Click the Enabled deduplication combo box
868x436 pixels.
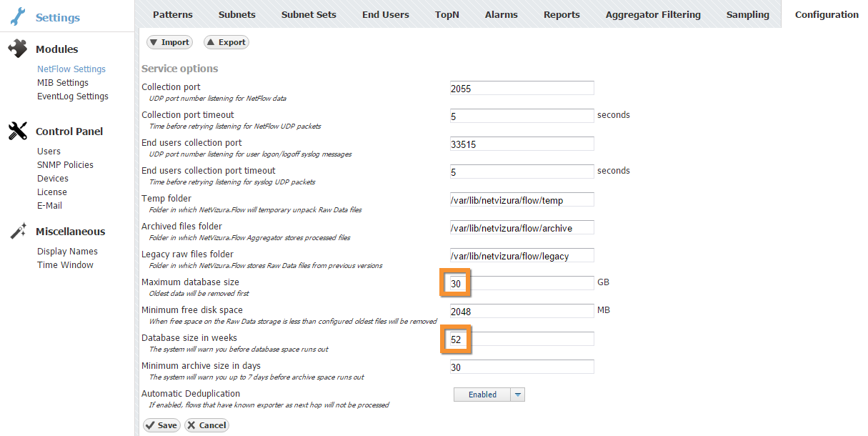coord(489,395)
